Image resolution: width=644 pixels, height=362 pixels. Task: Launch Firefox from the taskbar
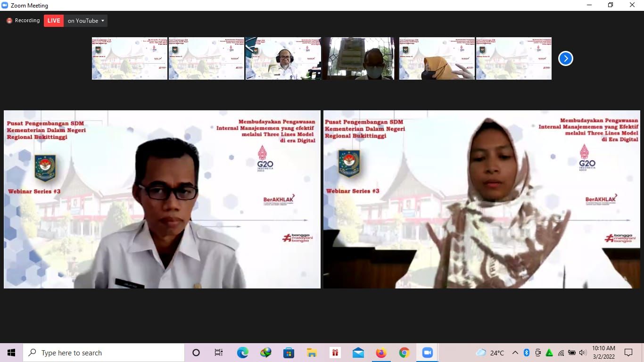coord(381,353)
